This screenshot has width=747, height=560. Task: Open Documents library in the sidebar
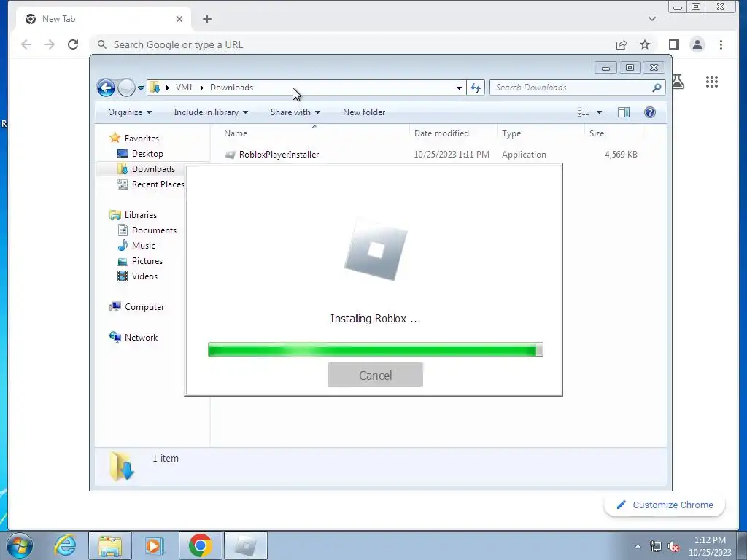coord(154,230)
